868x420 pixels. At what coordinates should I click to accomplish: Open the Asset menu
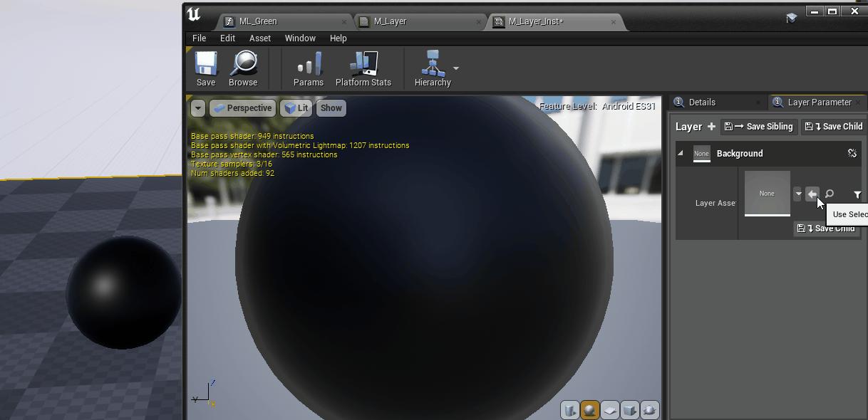260,38
